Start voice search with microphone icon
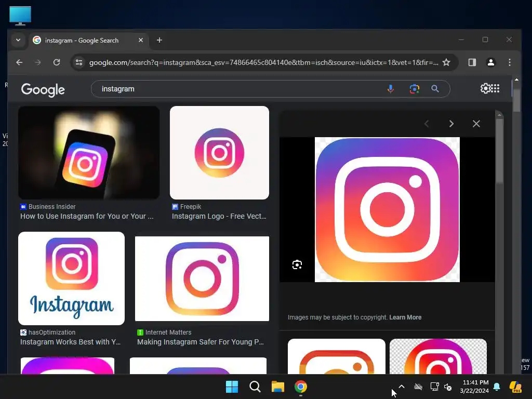 click(x=391, y=89)
